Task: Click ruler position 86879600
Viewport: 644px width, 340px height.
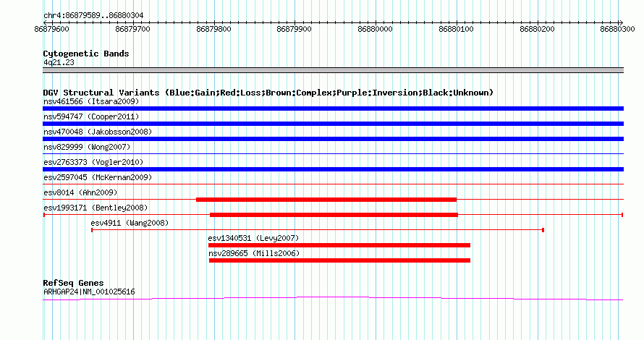Action: click(52, 29)
